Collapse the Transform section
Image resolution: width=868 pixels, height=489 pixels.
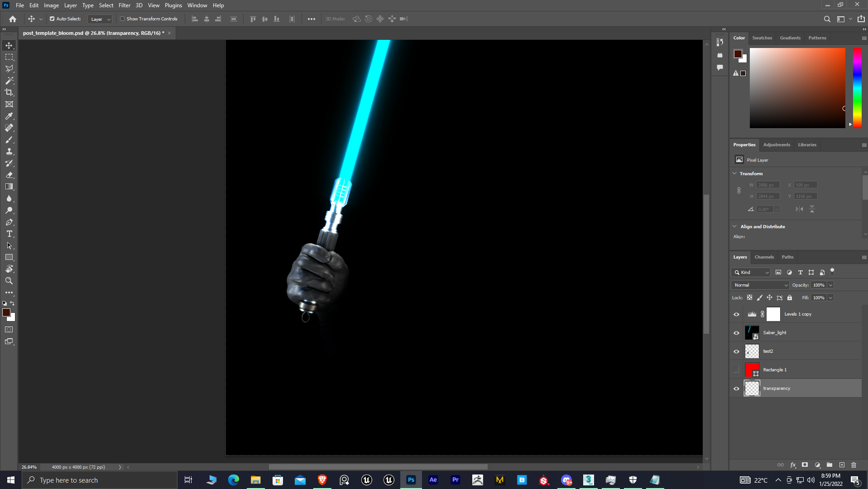pos(734,173)
